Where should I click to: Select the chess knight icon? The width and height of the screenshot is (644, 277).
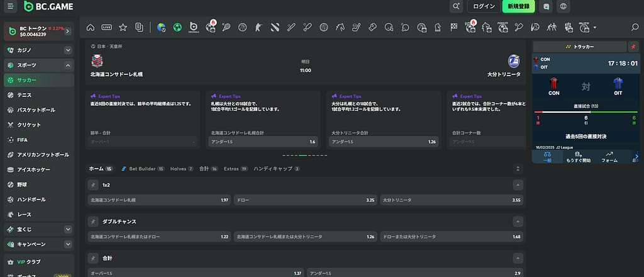pos(438,28)
